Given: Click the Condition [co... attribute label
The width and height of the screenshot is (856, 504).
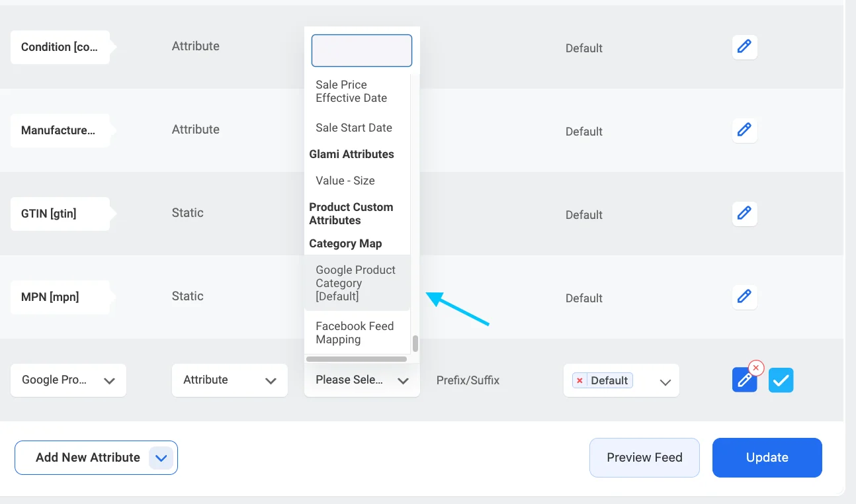Looking at the screenshot, I should (60, 47).
